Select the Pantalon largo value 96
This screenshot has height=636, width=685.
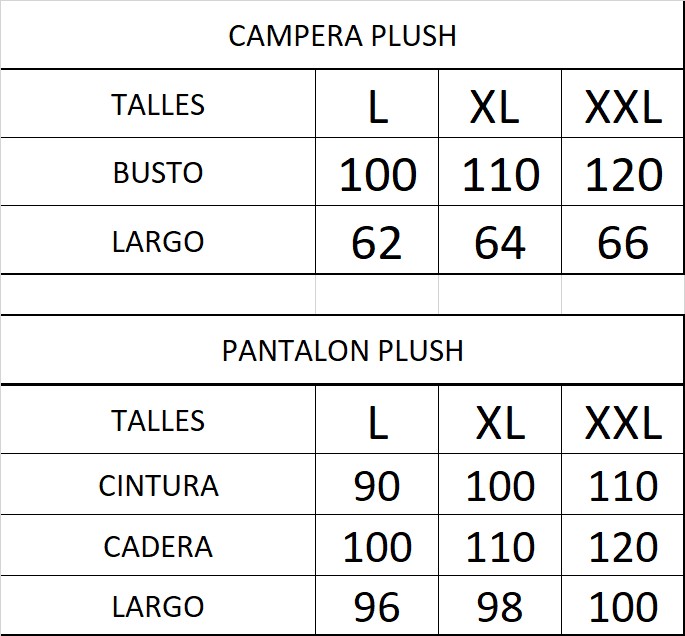pyautogui.click(x=377, y=608)
